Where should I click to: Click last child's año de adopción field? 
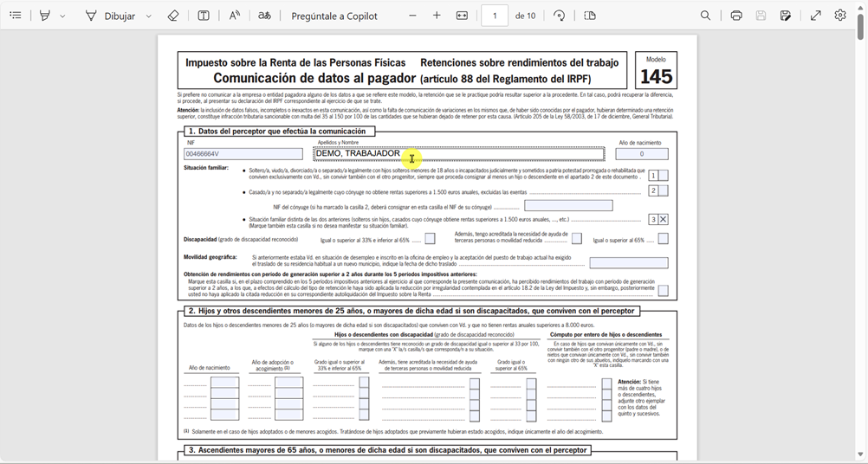click(x=289, y=415)
